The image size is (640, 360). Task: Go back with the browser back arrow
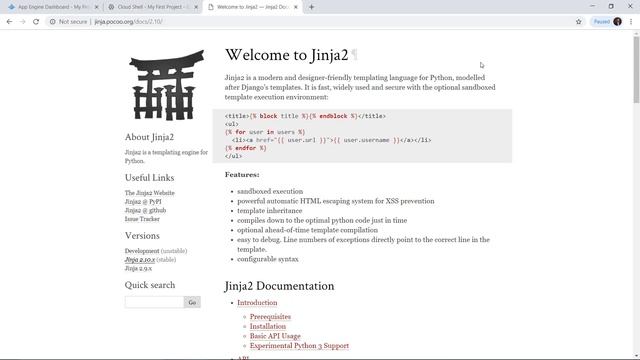click(x=9, y=22)
